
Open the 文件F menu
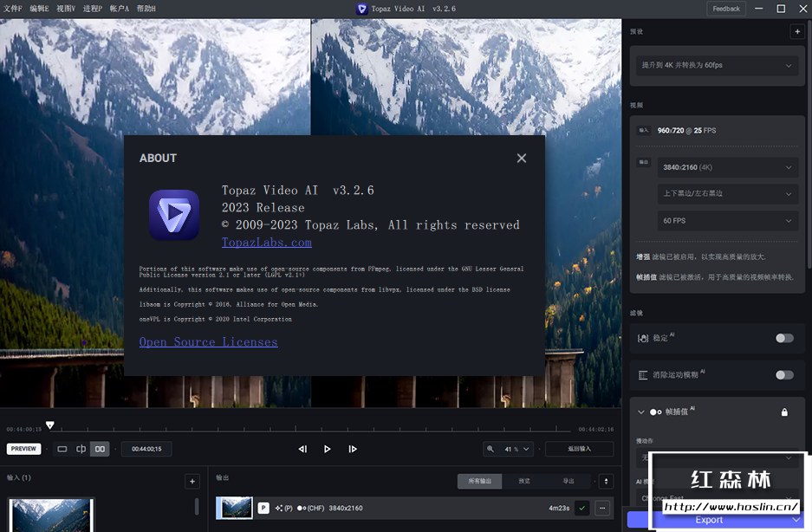pos(12,8)
